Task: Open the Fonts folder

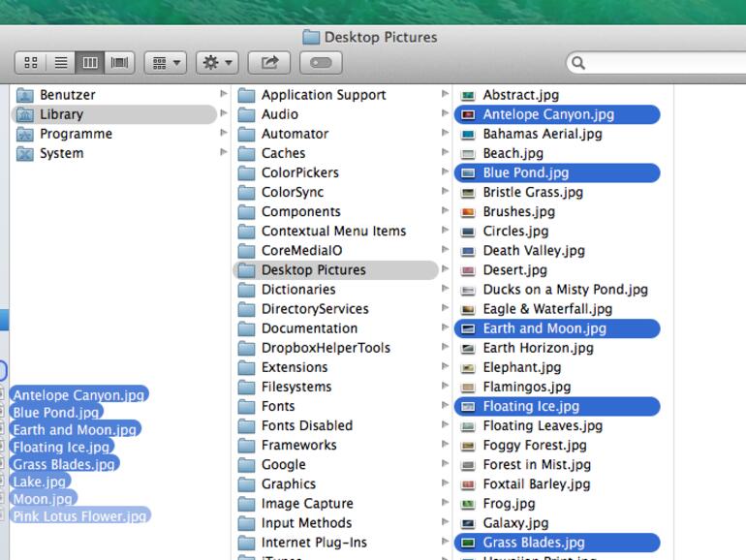Action: 335,406
